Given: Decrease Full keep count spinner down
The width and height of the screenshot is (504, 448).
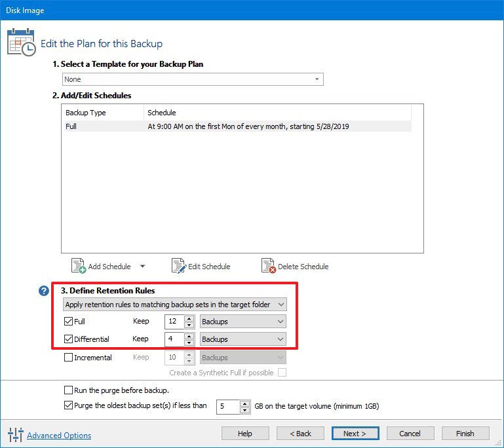Looking at the screenshot, I should 189,325.
